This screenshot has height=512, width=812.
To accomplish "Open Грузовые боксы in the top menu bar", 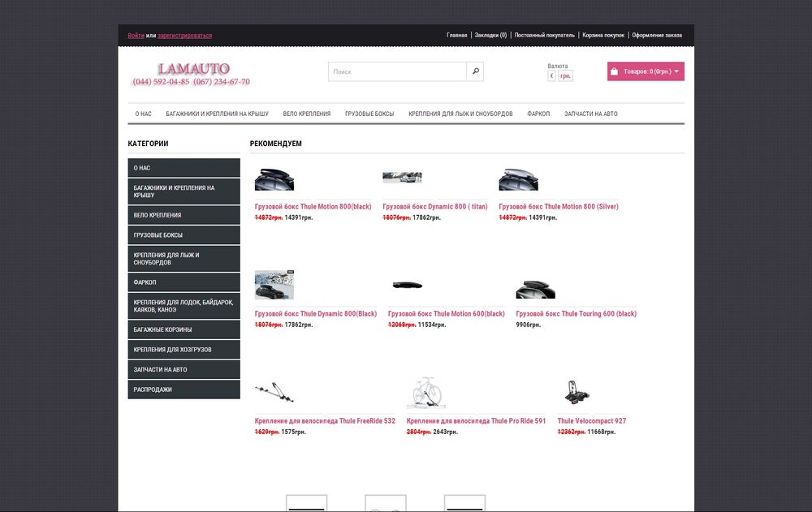I will [x=369, y=114].
